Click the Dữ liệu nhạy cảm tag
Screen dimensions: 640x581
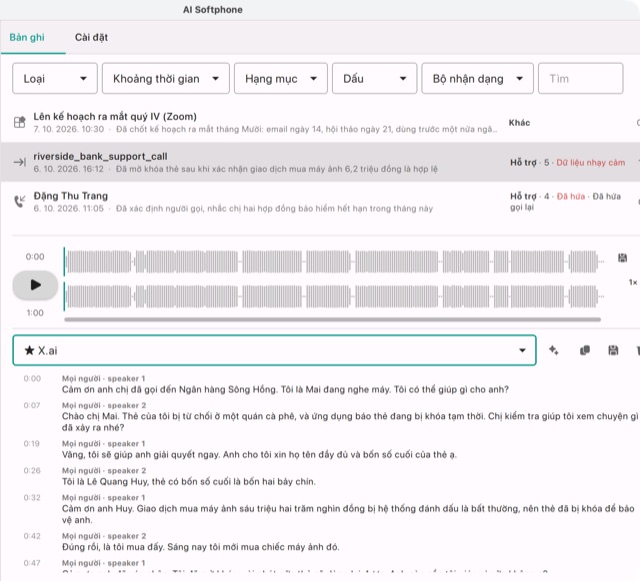click(591, 163)
